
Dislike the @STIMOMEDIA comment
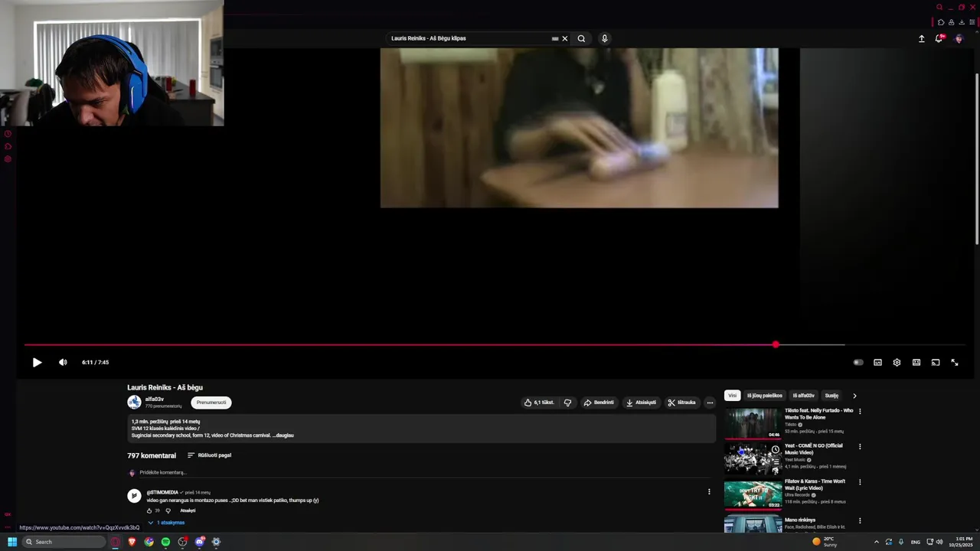click(168, 510)
